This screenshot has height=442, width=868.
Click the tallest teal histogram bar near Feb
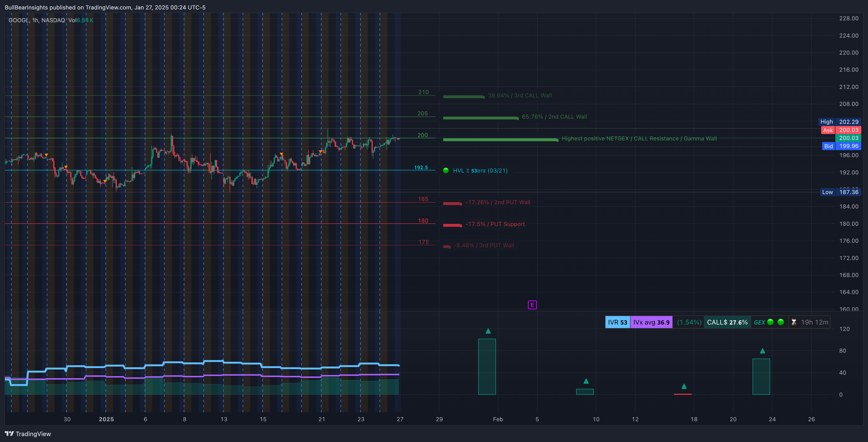click(x=487, y=367)
